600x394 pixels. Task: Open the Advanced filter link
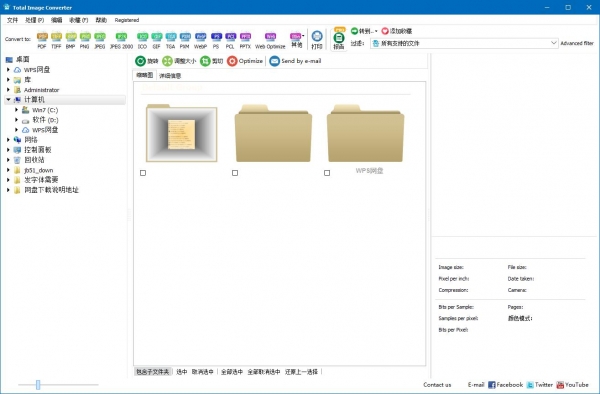tap(577, 43)
